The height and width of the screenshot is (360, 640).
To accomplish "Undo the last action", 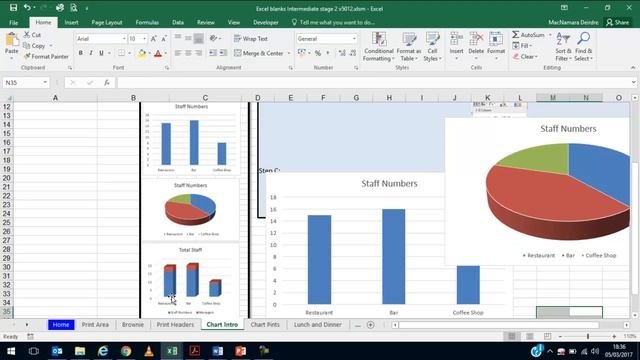I will [27, 8].
